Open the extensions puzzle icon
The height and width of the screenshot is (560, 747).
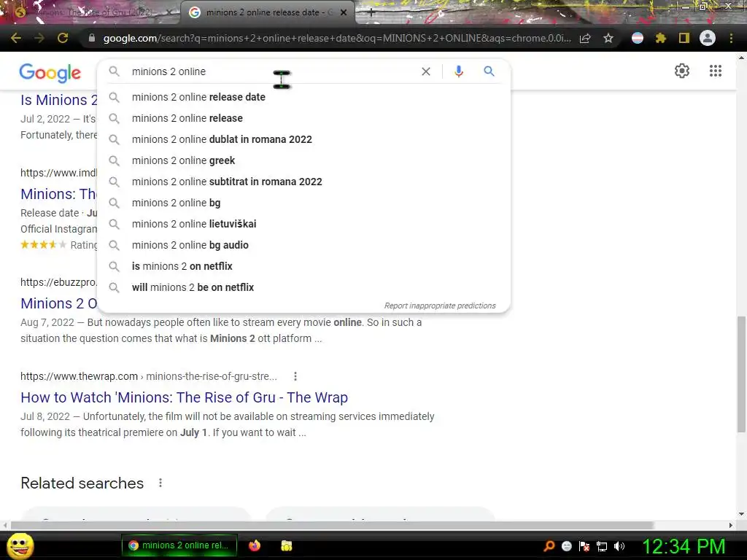coord(660,38)
